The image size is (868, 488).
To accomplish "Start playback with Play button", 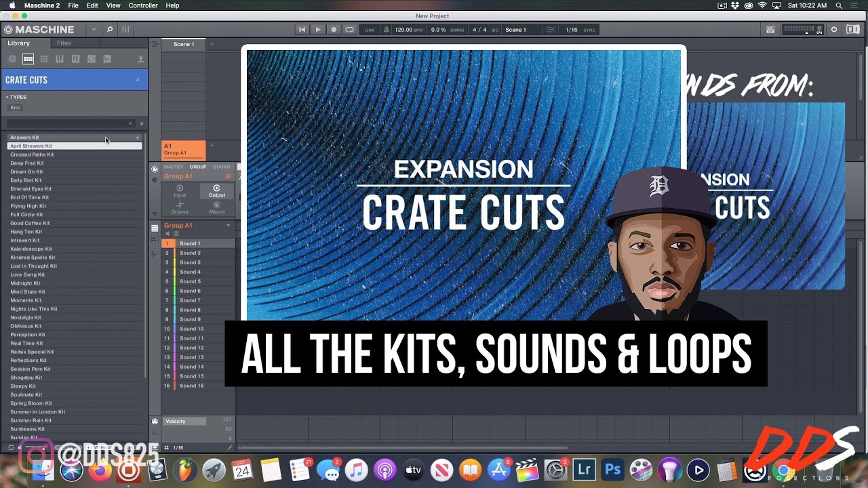I will pyautogui.click(x=318, y=30).
